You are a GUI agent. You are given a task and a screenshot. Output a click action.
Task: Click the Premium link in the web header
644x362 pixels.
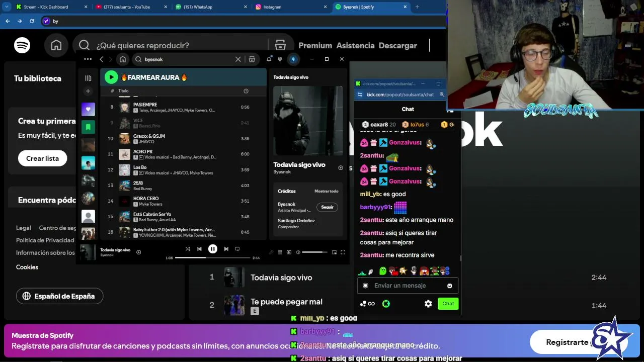(315, 45)
